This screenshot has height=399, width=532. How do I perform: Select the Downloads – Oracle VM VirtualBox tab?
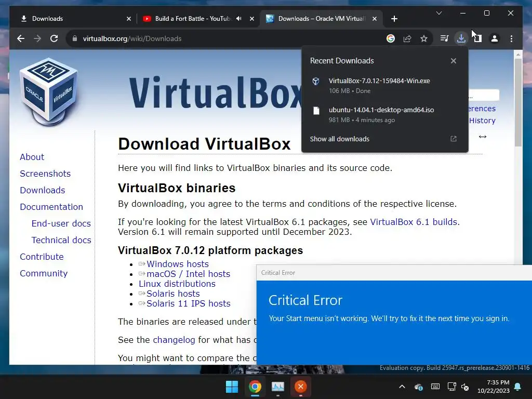point(321,19)
